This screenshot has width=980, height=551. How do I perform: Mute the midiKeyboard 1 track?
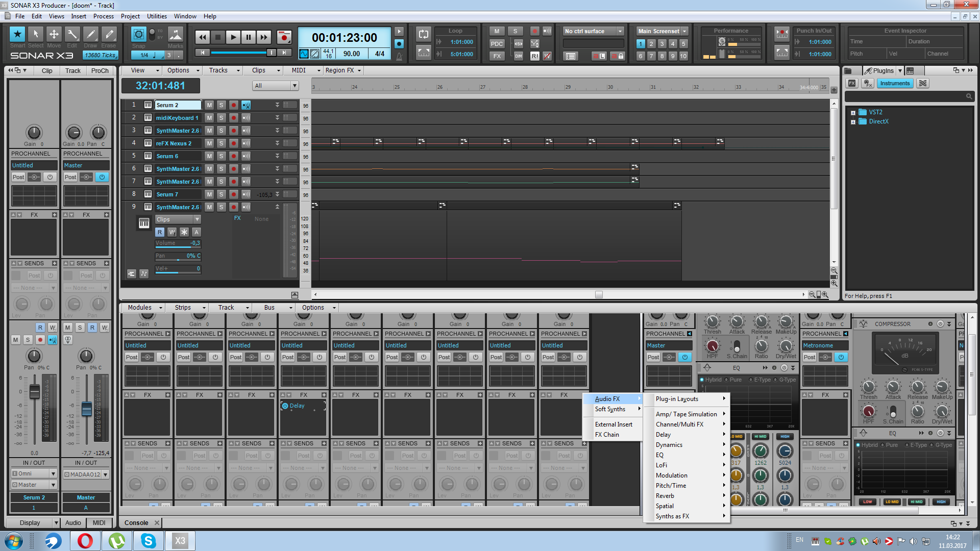pyautogui.click(x=209, y=118)
